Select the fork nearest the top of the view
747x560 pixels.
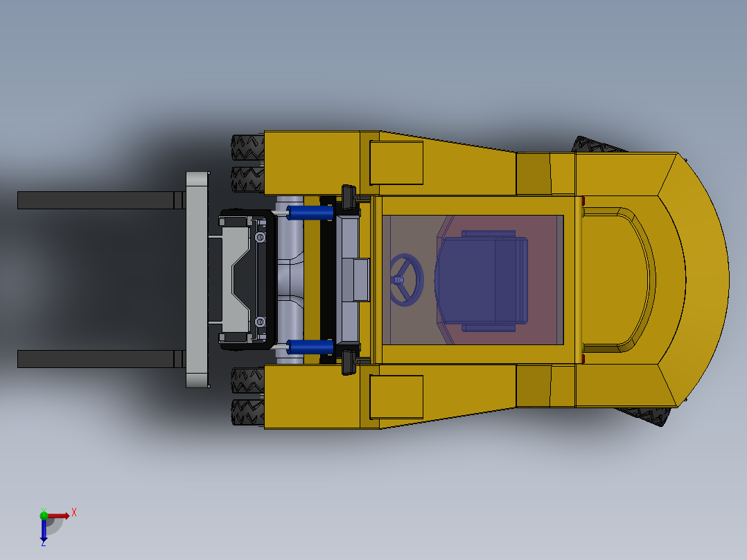101,200
